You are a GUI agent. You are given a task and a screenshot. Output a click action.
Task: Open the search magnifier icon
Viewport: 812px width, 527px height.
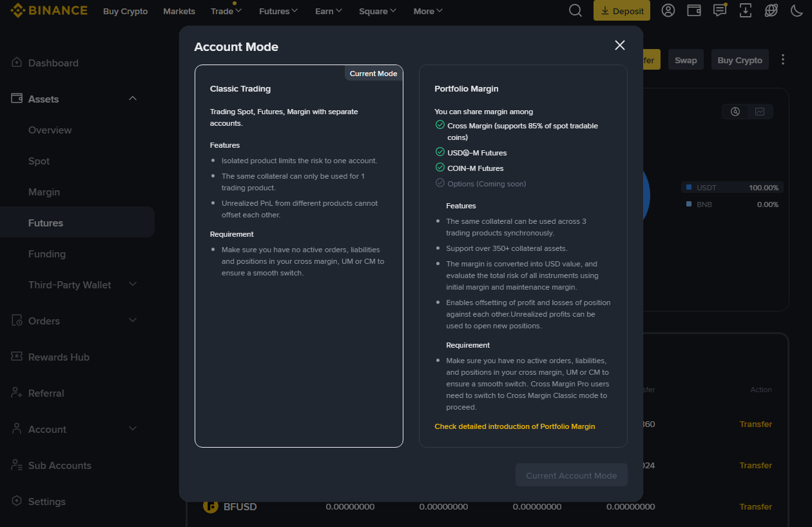coord(575,10)
